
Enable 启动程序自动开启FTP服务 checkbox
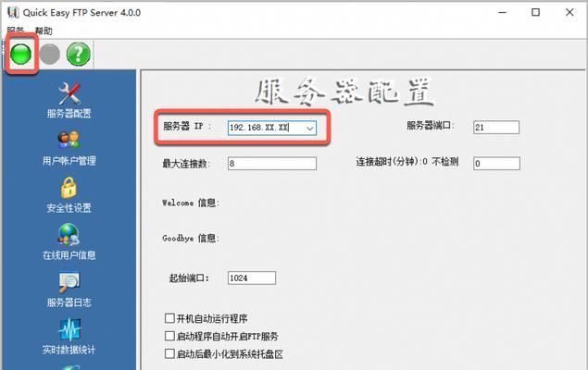click(x=169, y=336)
